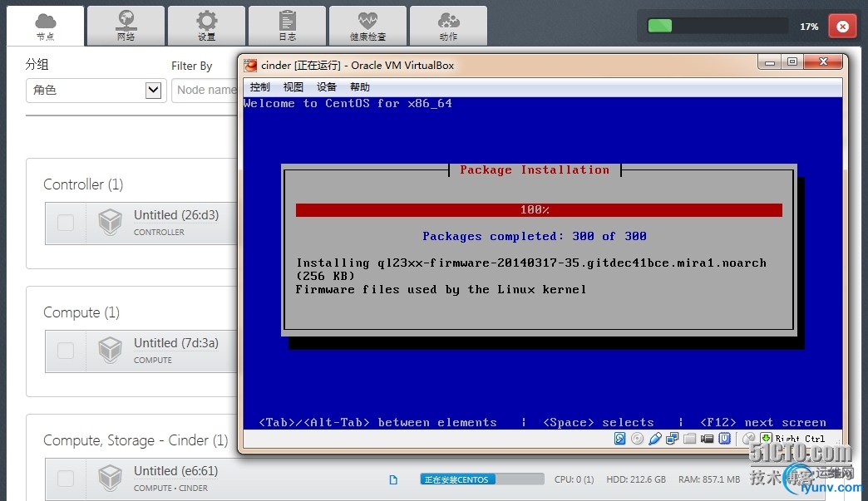
Task: Open VirtualBox 视图 menu
Action: (293, 86)
